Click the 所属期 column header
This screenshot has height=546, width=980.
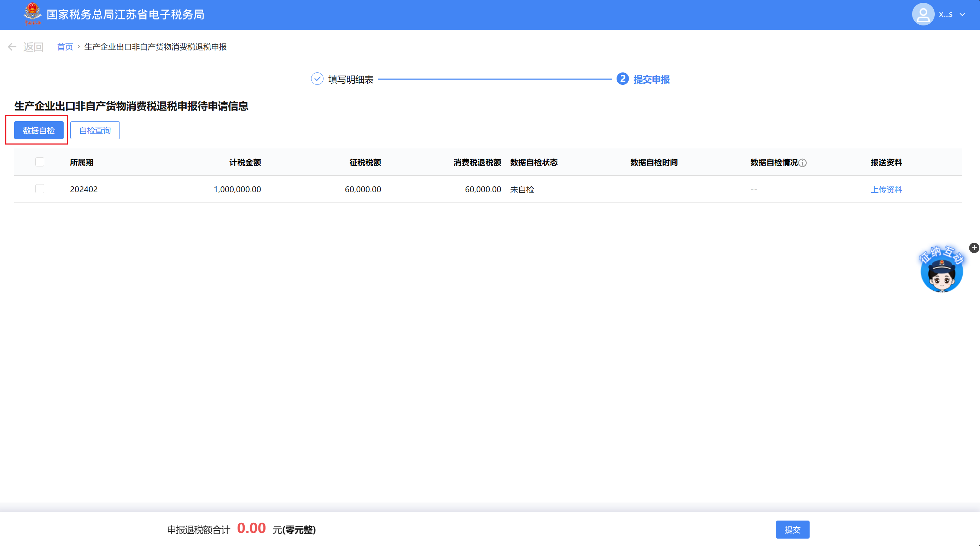(x=82, y=162)
